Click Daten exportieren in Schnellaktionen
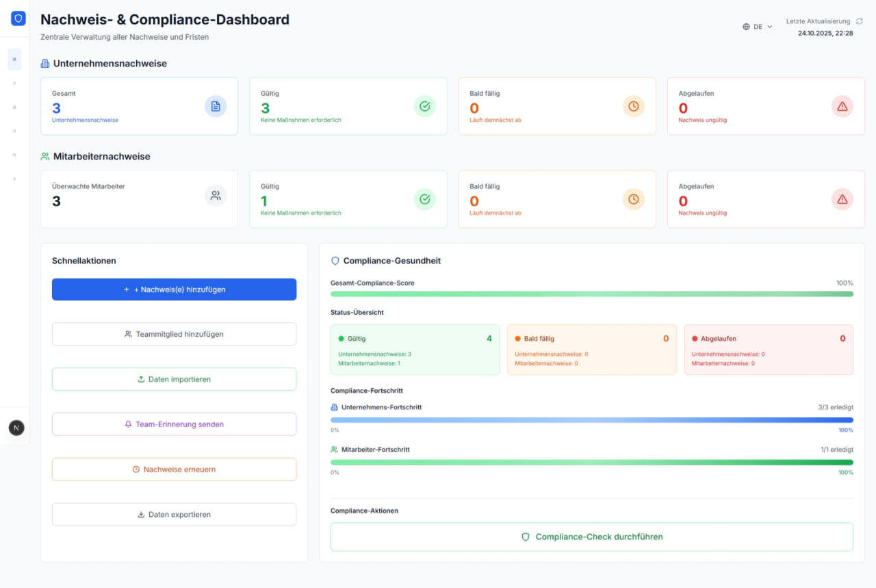The width and height of the screenshot is (876, 588). click(174, 514)
